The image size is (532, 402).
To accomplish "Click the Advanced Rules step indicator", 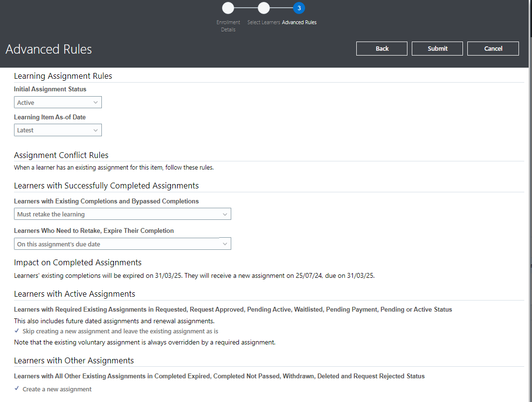I will pyautogui.click(x=299, y=8).
